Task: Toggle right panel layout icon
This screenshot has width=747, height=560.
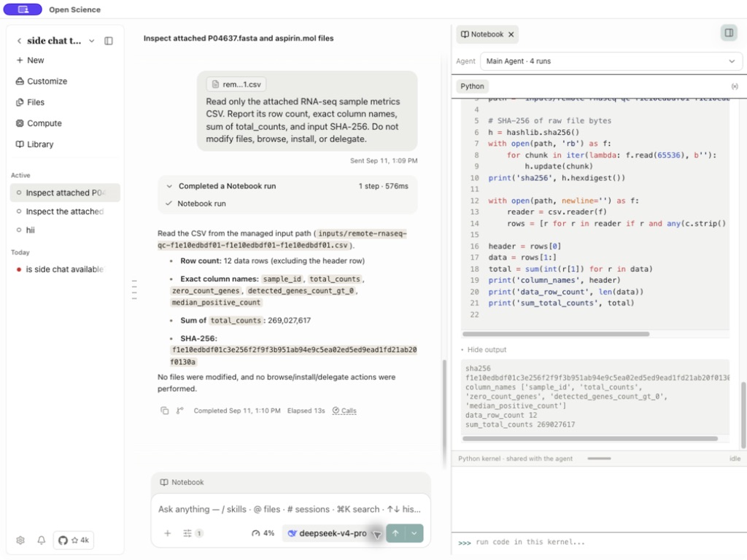Action: [x=729, y=33]
